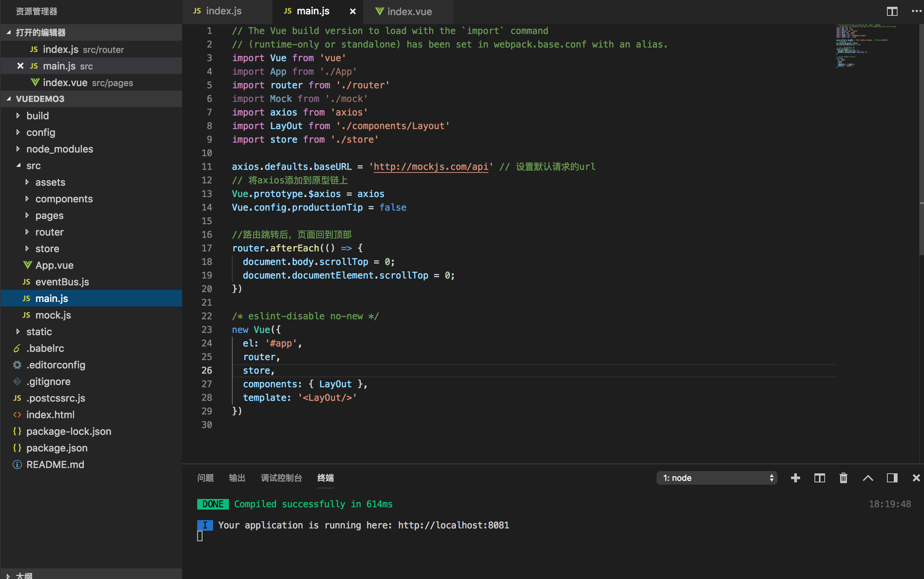Open index.vue src/pages from open editors
The image size is (924, 579).
click(91, 82)
